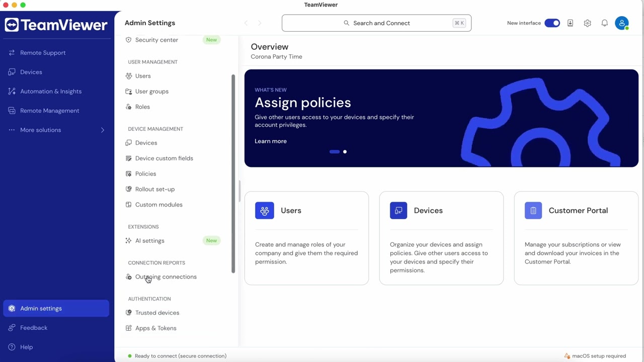Screen dimensions: 644x362
Task: Click the Device Management Devices icon
Action: pyautogui.click(x=128, y=143)
